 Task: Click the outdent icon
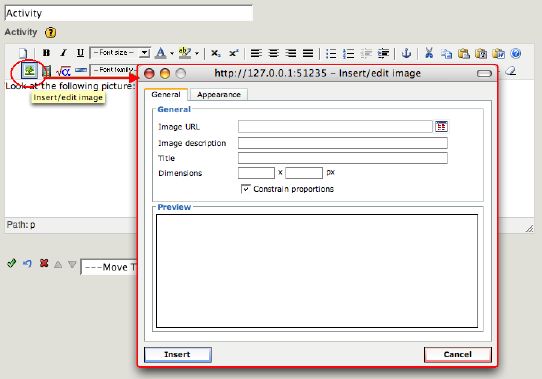pos(366,54)
